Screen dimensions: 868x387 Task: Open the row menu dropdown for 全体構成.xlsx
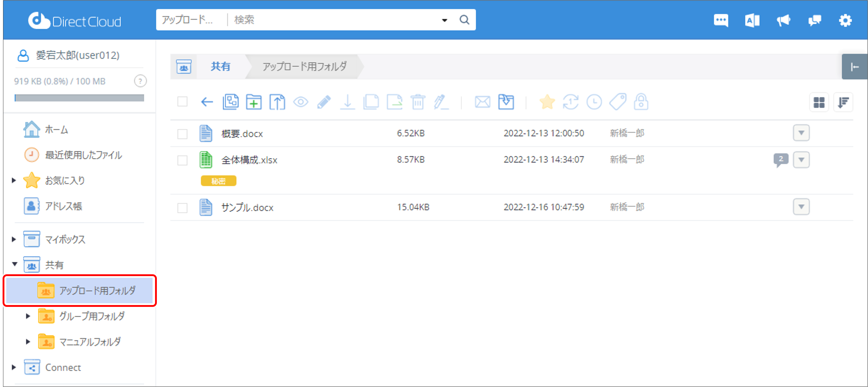click(x=801, y=160)
